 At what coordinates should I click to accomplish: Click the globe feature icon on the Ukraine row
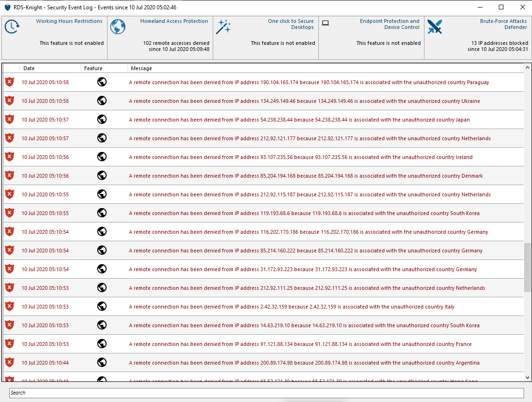[102, 100]
